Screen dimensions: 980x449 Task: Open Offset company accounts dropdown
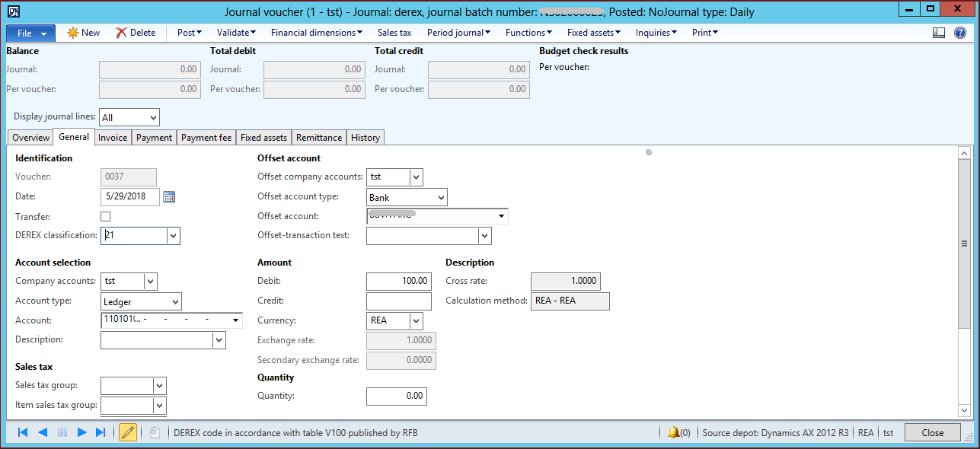click(x=416, y=177)
